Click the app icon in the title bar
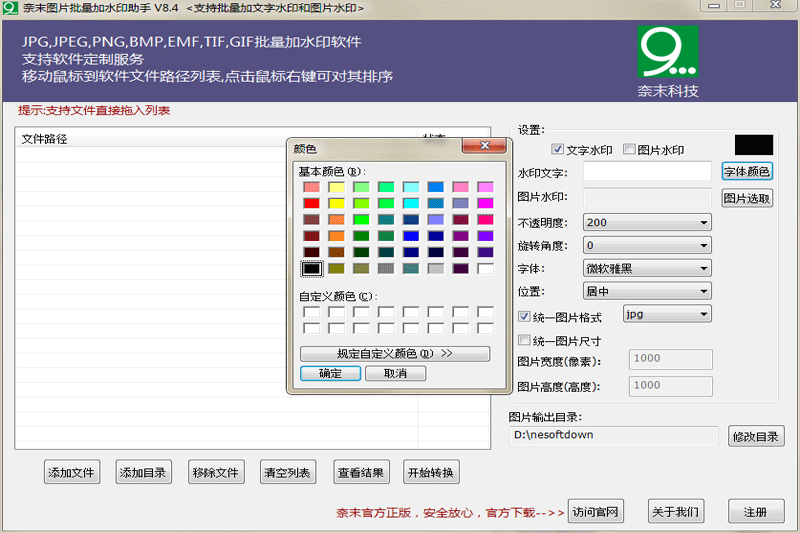This screenshot has height=533, width=800. click(10, 8)
